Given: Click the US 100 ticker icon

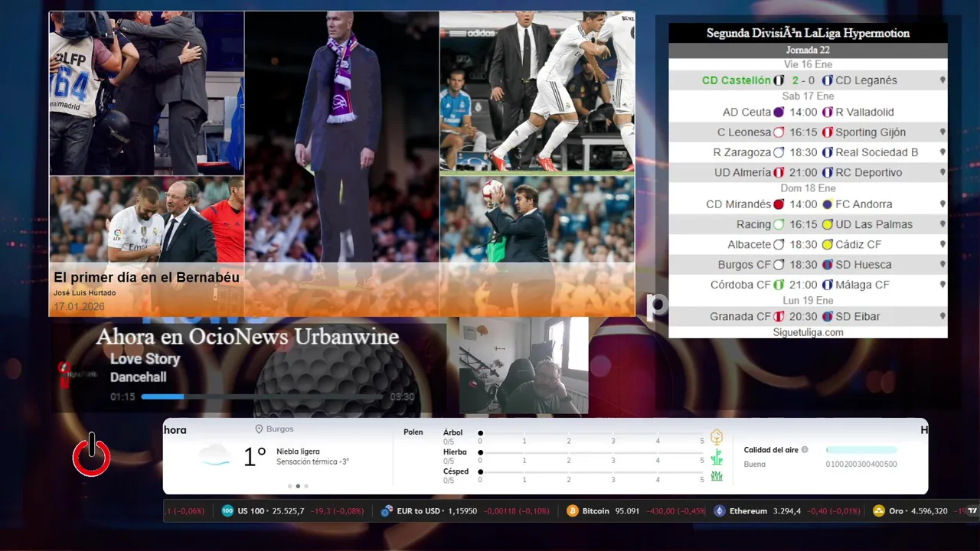Looking at the screenshot, I should (x=227, y=511).
